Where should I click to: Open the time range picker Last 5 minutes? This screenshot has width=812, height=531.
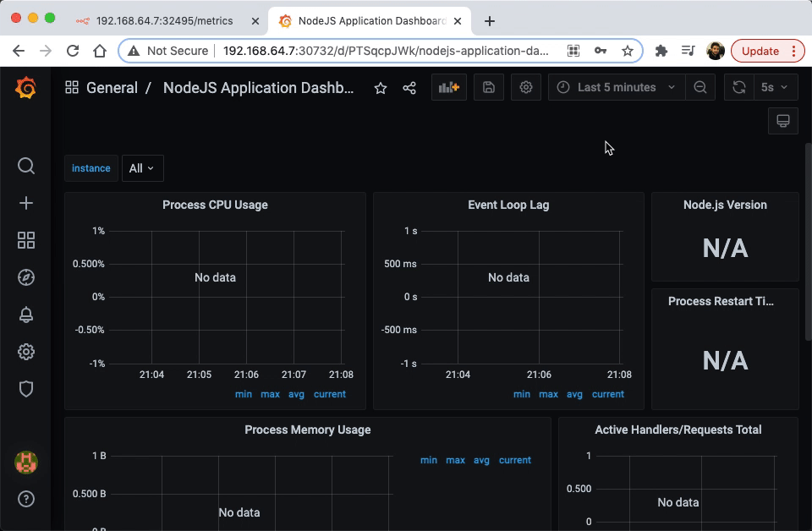pyautogui.click(x=617, y=87)
